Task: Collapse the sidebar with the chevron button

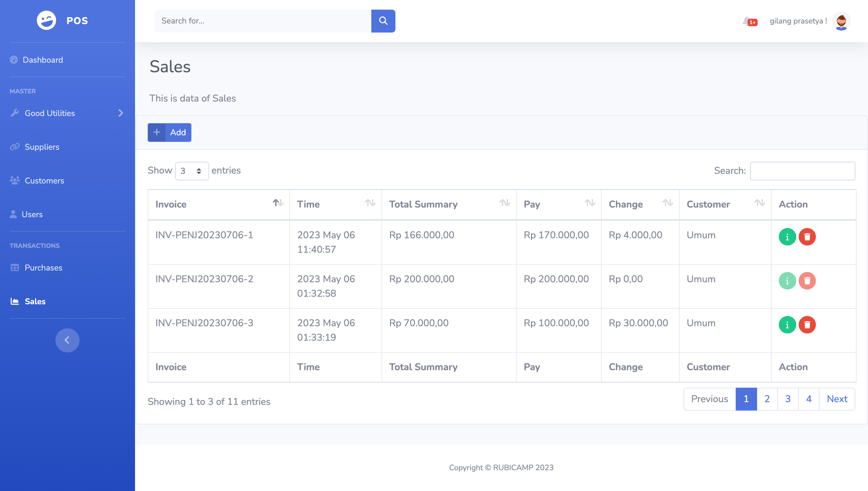Action: point(67,340)
